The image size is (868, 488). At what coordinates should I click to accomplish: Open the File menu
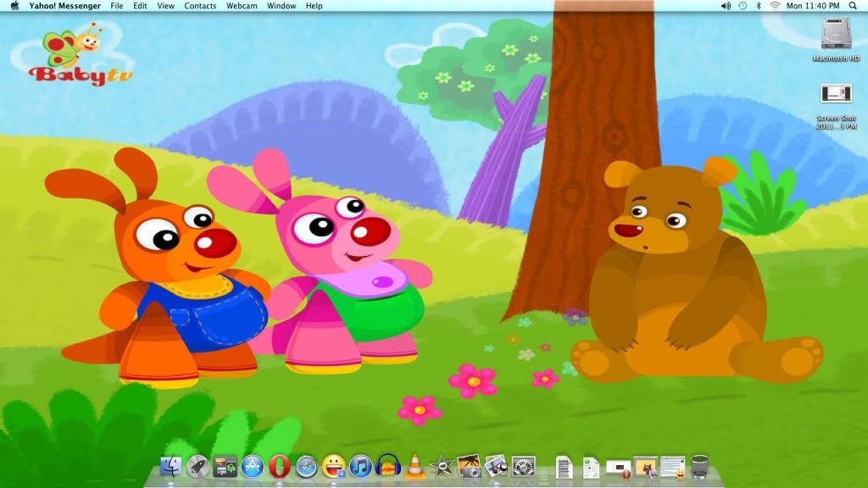pyautogui.click(x=117, y=6)
